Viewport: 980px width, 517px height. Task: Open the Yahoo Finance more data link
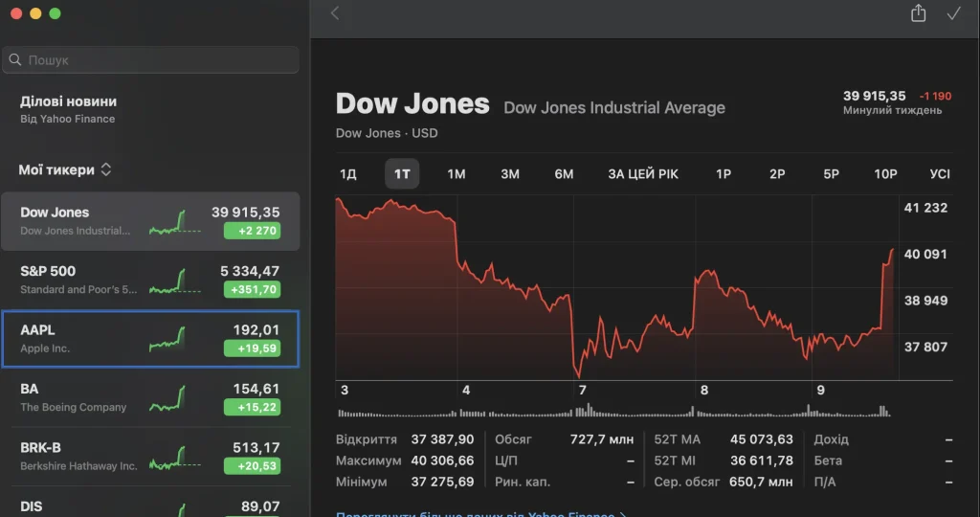pyautogui.click(x=481, y=514)
